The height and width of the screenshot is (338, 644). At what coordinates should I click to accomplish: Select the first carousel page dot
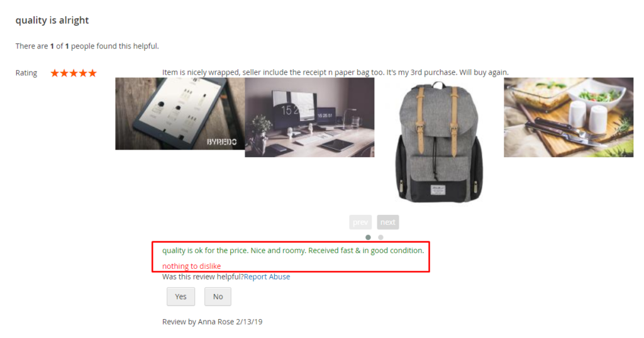pyautogui.click(x=368, y=237)
